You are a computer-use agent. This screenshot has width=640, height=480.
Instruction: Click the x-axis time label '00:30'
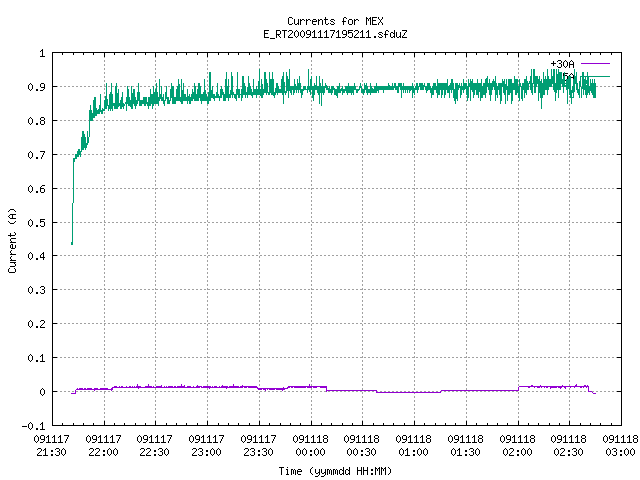pyautogui.click(x=362, y=452)
